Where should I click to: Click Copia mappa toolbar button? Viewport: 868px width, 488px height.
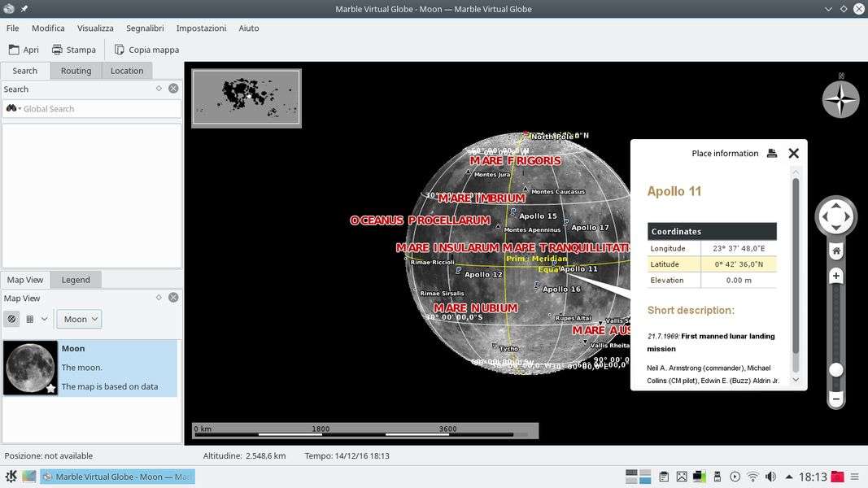click(146, 50)
